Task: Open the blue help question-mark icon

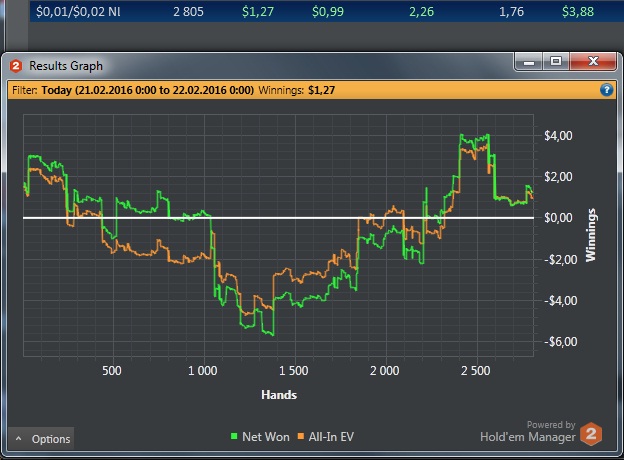Action: pos(606,90)
